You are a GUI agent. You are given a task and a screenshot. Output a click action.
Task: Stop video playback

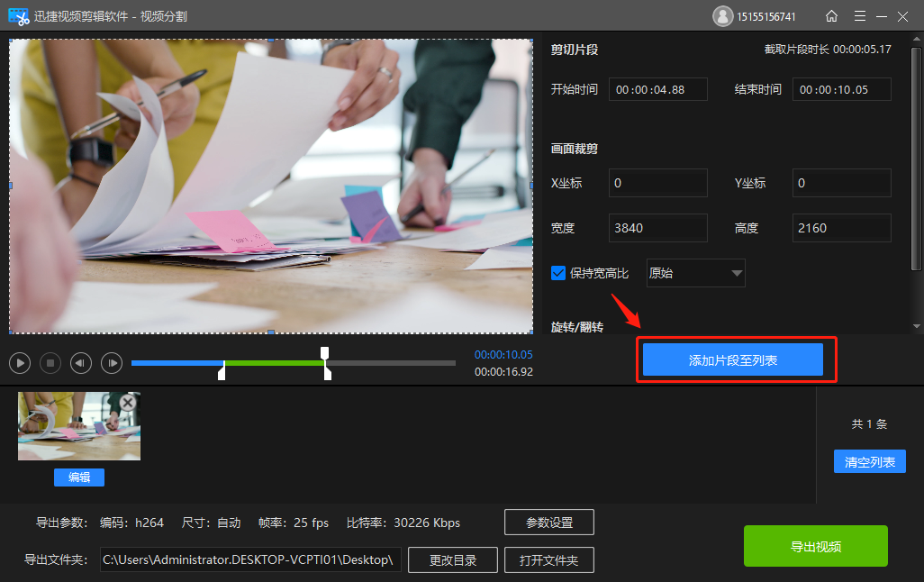pyautogui.click(x=50, y=363)
